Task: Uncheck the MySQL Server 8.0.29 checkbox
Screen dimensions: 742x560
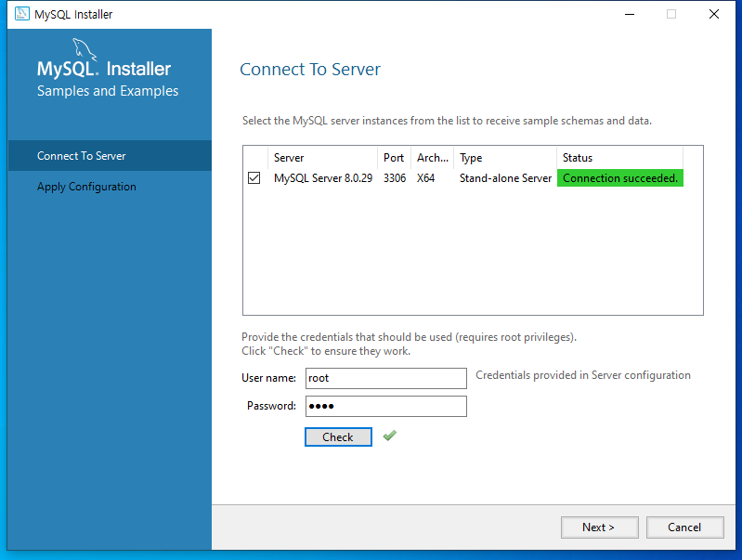Action: click(x=254, y=178)
